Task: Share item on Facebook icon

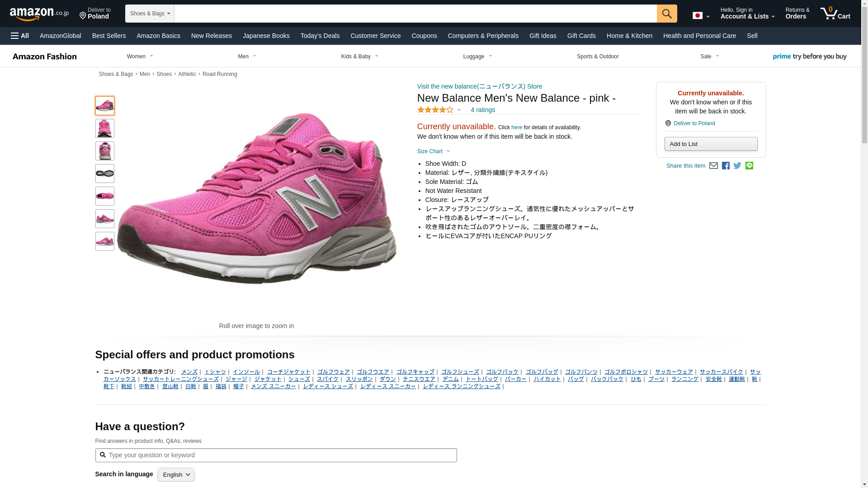Action: point(726,166)
